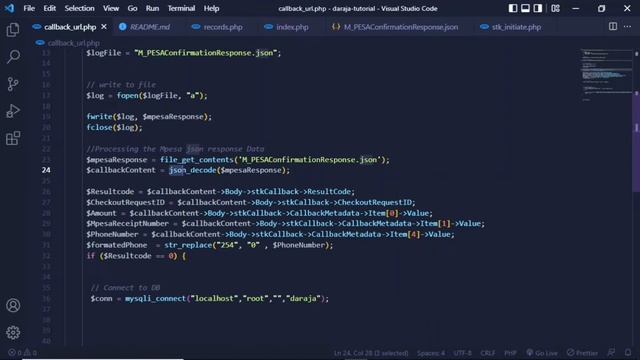The height and width of the screenshot is (360, 640).
Task: Open editor More Actions ellipsis
Action: pos(627,27)
